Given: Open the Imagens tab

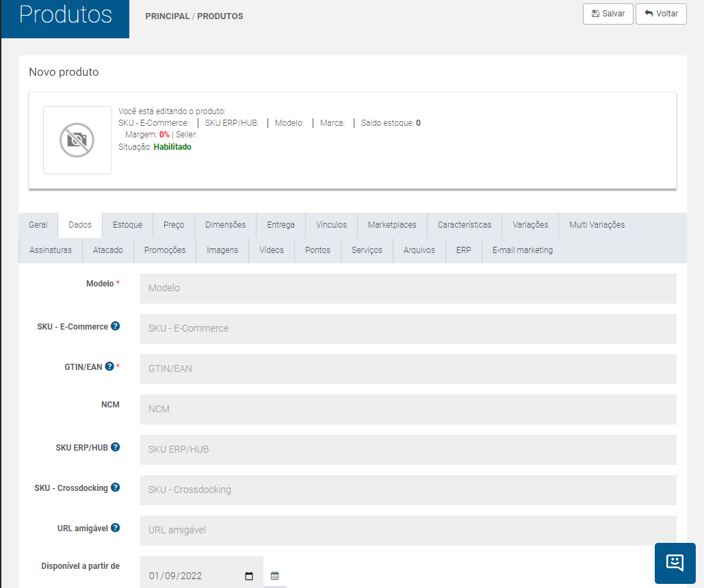Looking at the screenshot, I should coord(222,250).
